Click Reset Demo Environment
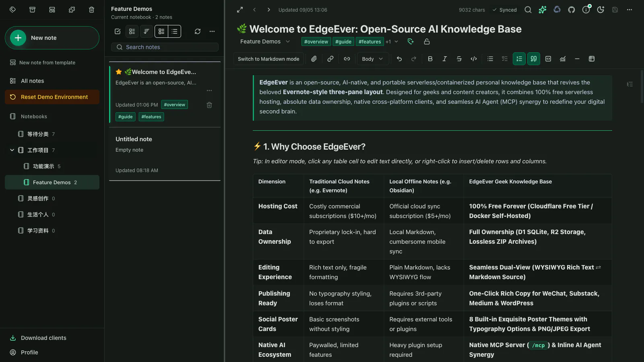 (x=52, y=97)
